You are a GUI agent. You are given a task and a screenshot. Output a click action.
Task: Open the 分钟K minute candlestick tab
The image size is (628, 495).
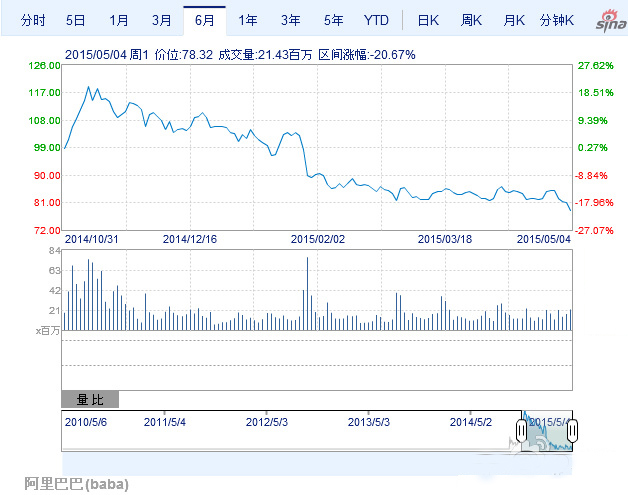(x=557, y=20)
